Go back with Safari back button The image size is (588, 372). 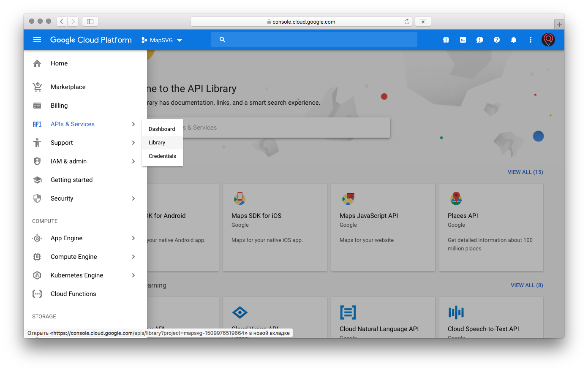point(62,21)
